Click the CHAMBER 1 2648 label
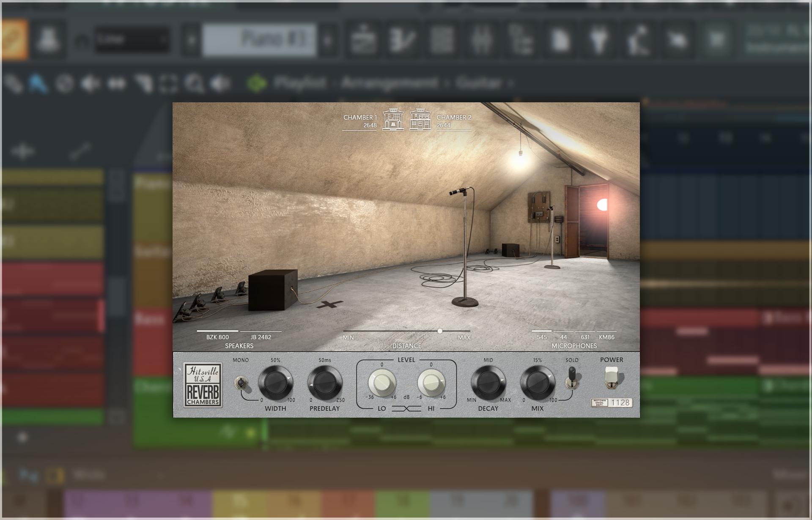This screenshot has width=812, height=520. [360, 121]
